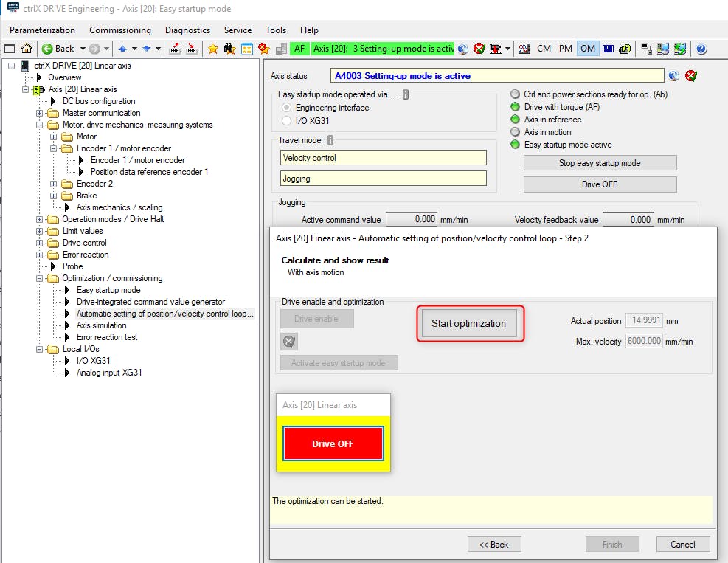
Task: Select Drive-integrated command value generator item
Action: 151,302
